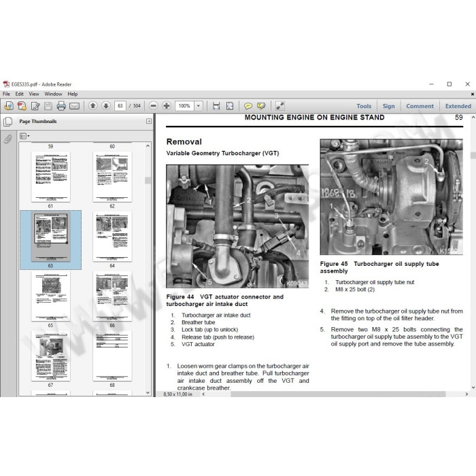Viewport: 476px width, 476px height.
Task: Click page size '8,50 x 11,00 in' label
Action: point(178,394)
